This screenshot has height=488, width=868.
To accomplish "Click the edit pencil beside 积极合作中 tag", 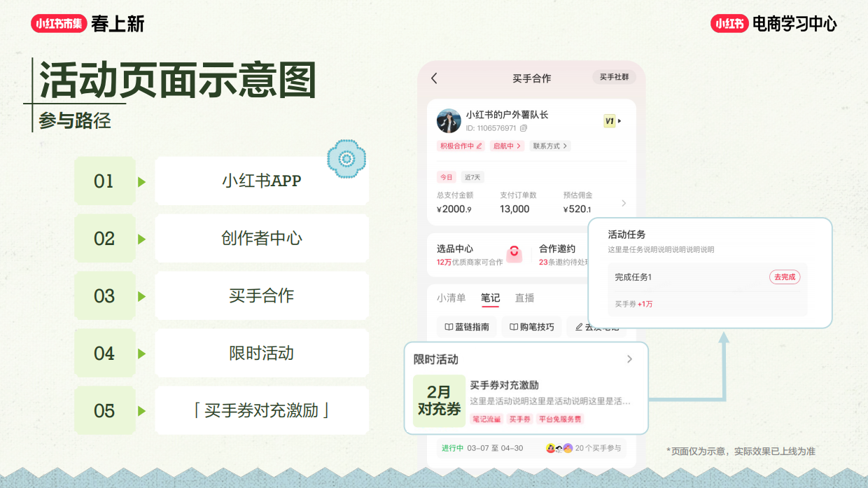I will coord(479,146).
